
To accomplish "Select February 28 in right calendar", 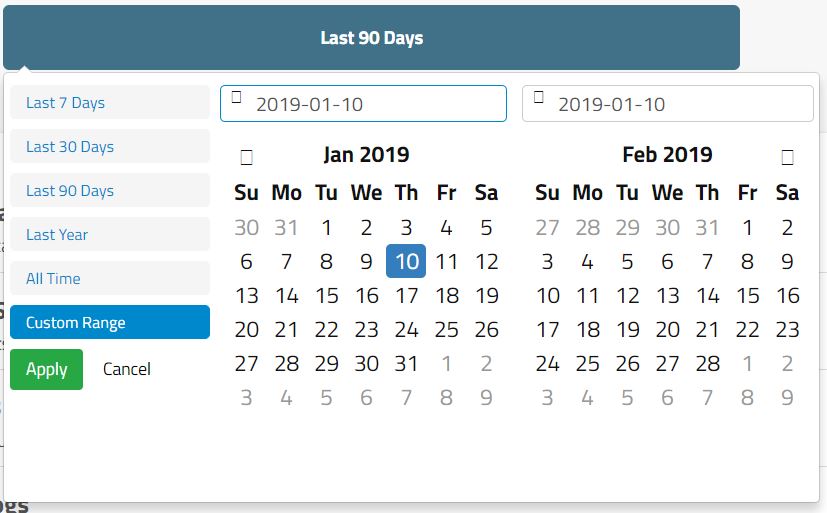I will click(x=707, y=364).
